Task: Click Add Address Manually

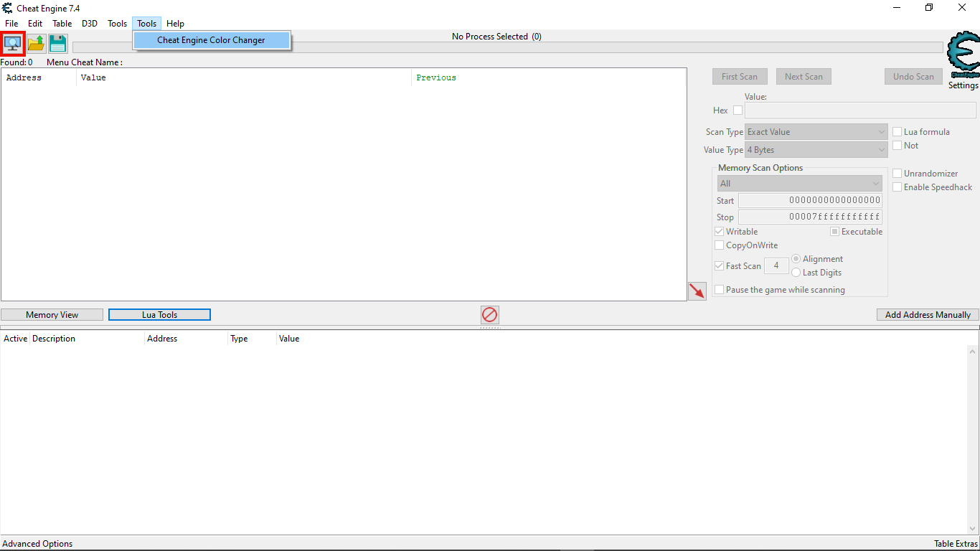Action: [x=928, y=315]
